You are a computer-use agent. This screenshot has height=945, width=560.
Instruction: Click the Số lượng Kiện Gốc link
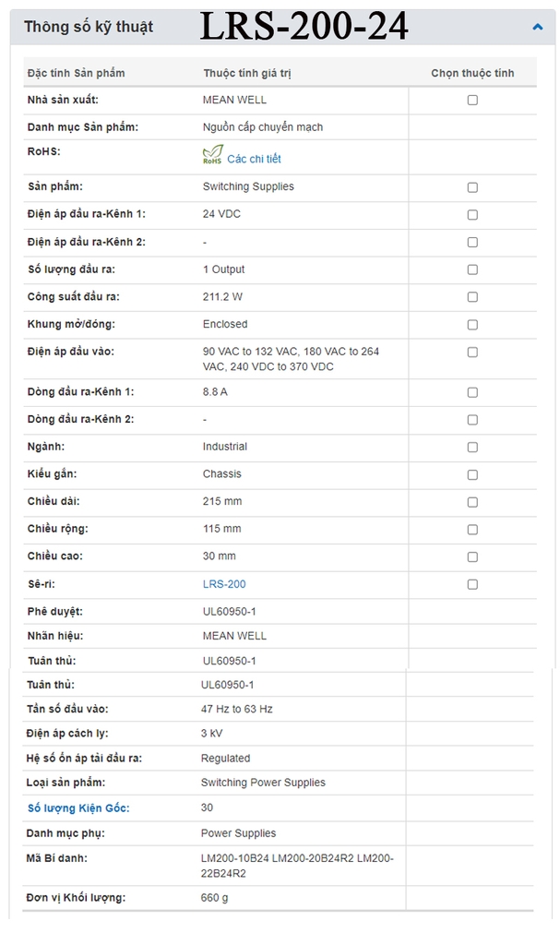77,807
